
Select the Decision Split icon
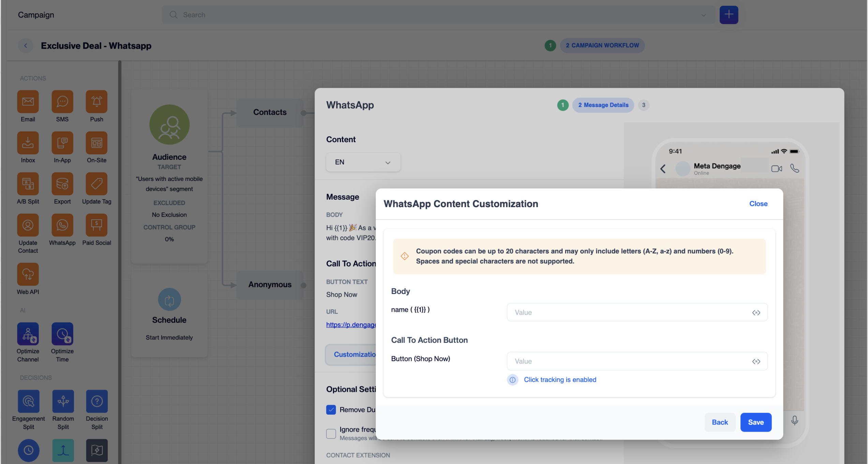pos(97,401)
